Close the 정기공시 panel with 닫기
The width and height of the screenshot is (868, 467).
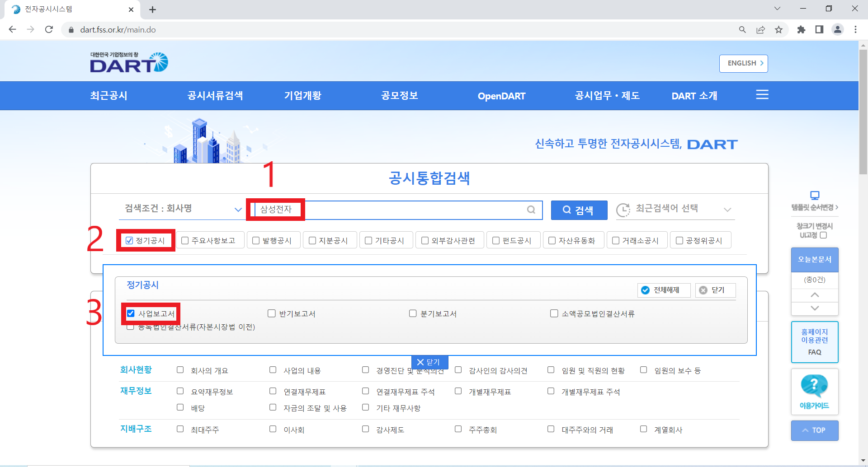click(716, 290)
